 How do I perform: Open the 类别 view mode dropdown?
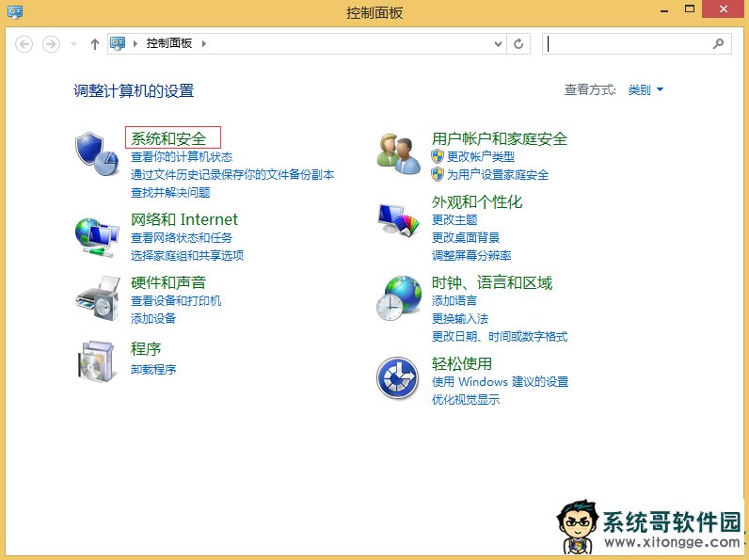645,89
